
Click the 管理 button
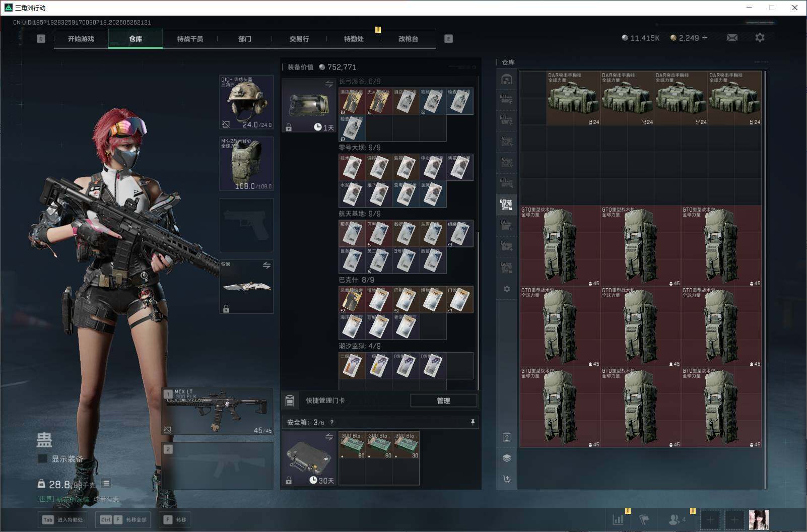[443, 401]
